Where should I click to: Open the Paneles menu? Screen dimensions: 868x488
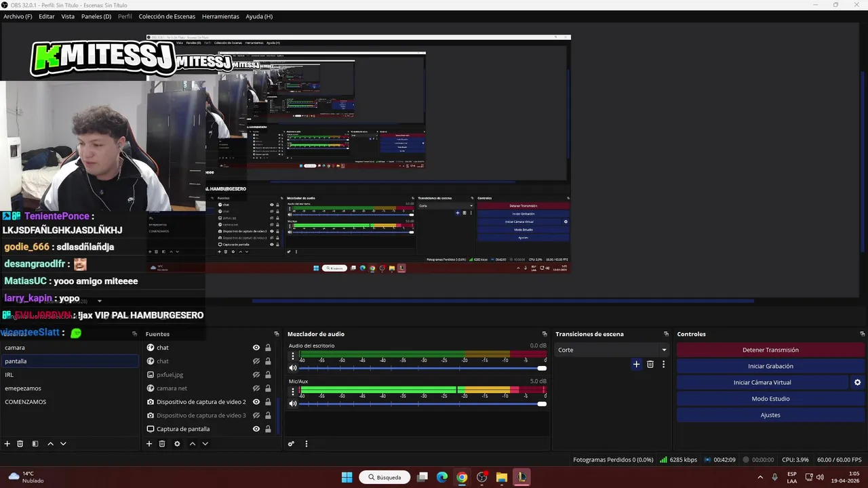click(x=96, y=16)
